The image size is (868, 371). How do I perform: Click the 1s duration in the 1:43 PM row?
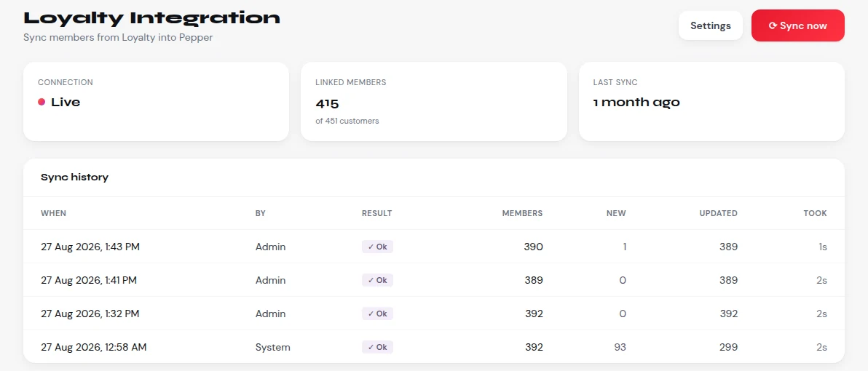tap(823, 247)
